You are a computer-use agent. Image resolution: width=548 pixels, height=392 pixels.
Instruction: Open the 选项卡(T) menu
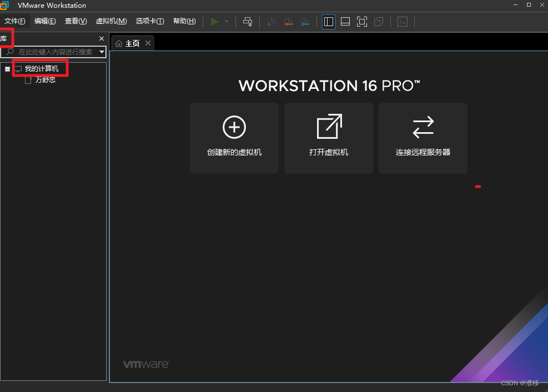point(150,21)
